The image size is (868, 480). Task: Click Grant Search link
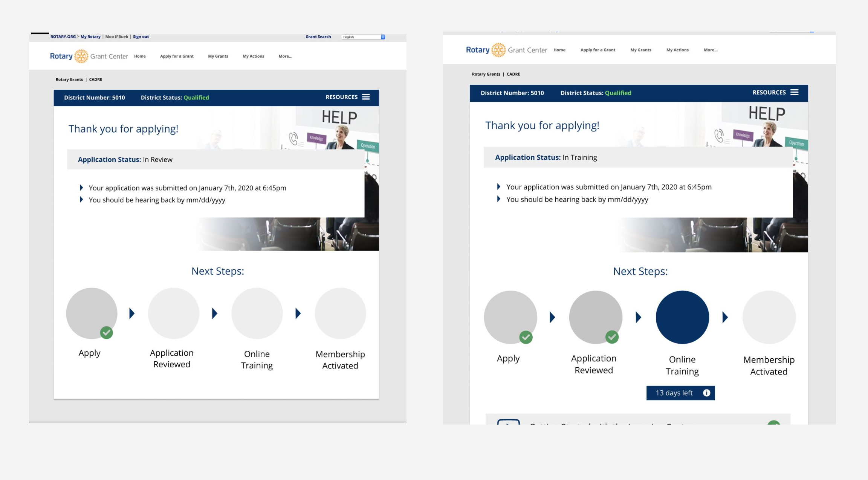click(x=318, y=37)
